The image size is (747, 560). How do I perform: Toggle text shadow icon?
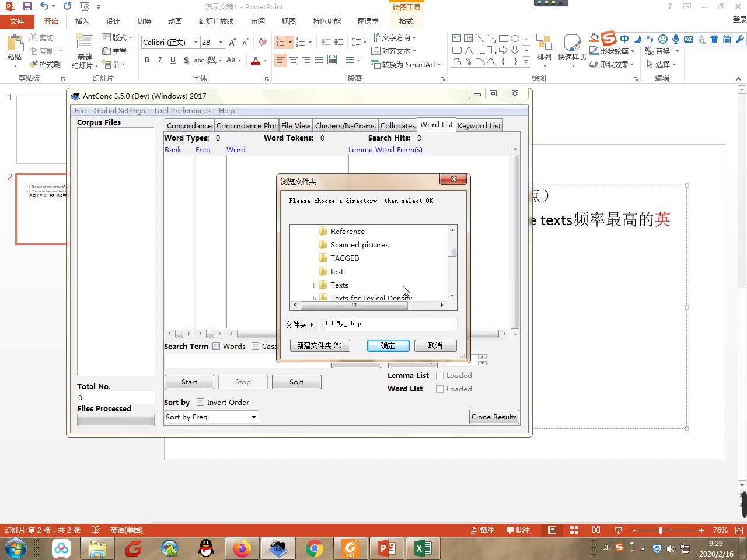pos(186,60)
